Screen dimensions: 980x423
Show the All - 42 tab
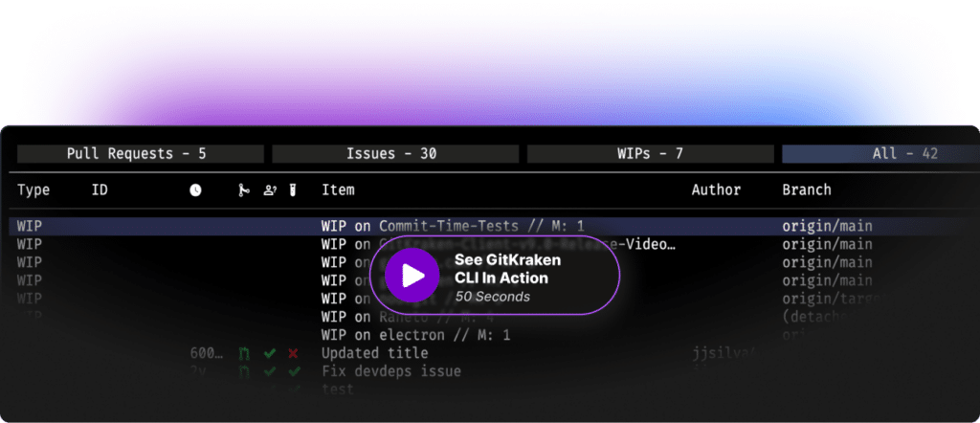tap(880, 153)
